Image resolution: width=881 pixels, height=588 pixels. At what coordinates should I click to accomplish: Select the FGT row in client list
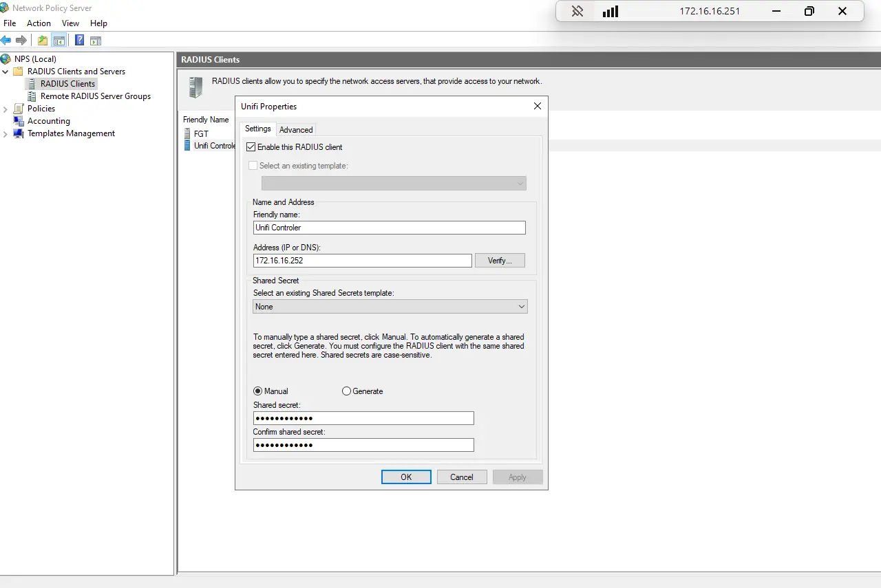coord(201,134)
